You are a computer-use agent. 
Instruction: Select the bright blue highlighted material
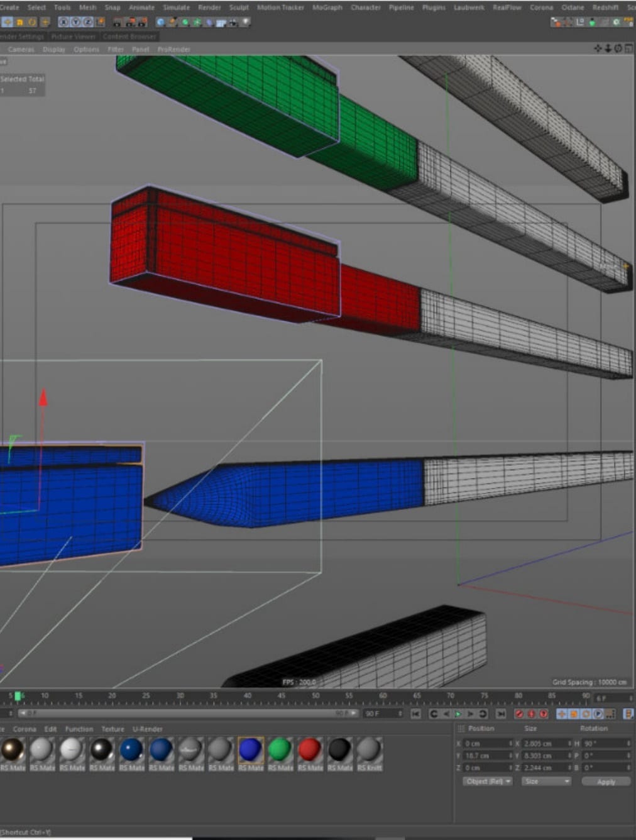pos(251,750)
